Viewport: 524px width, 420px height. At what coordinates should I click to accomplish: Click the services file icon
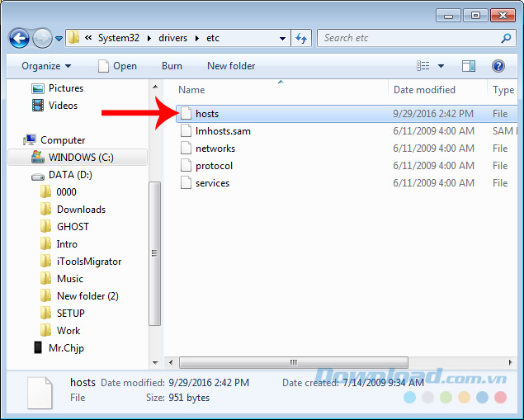186,183
